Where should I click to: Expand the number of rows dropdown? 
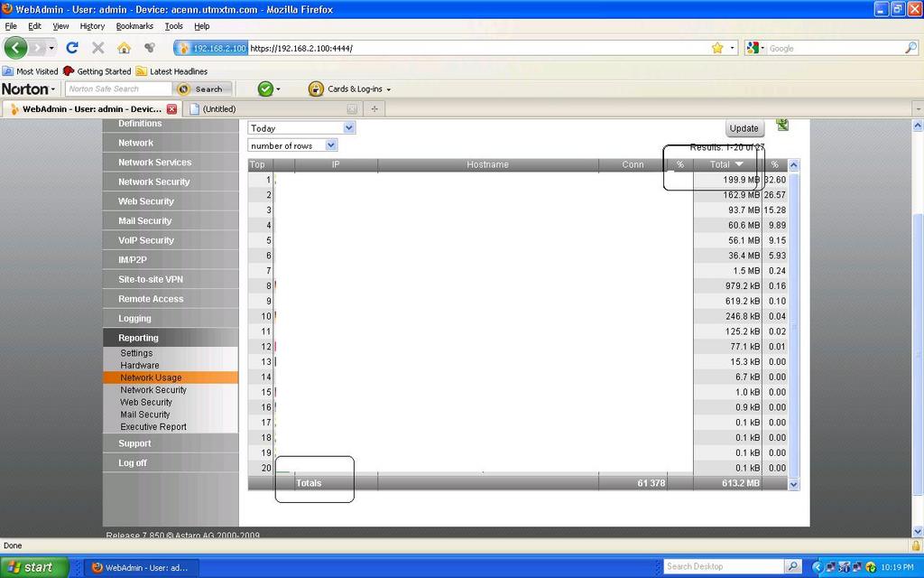pyautogui.click(x=292, y=145)
